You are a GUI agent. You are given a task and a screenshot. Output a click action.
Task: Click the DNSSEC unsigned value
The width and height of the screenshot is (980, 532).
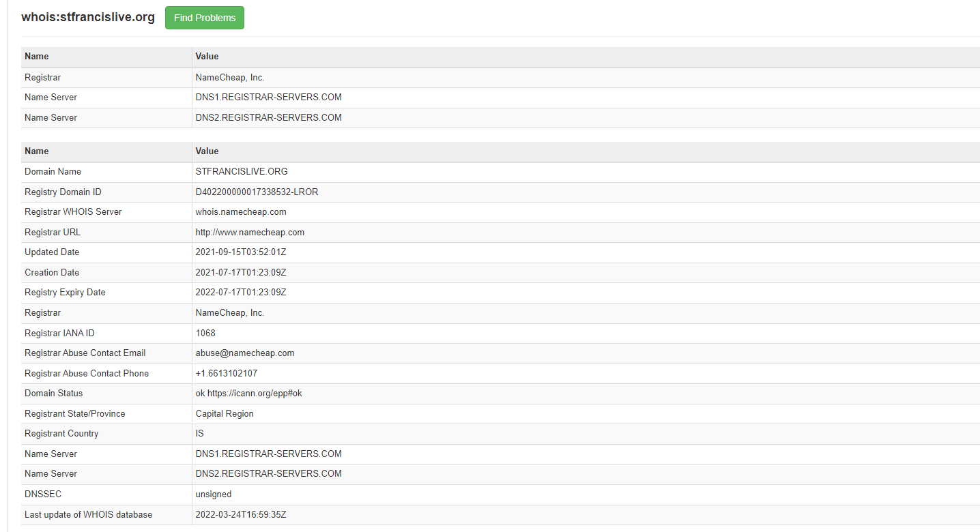point(214,494)
